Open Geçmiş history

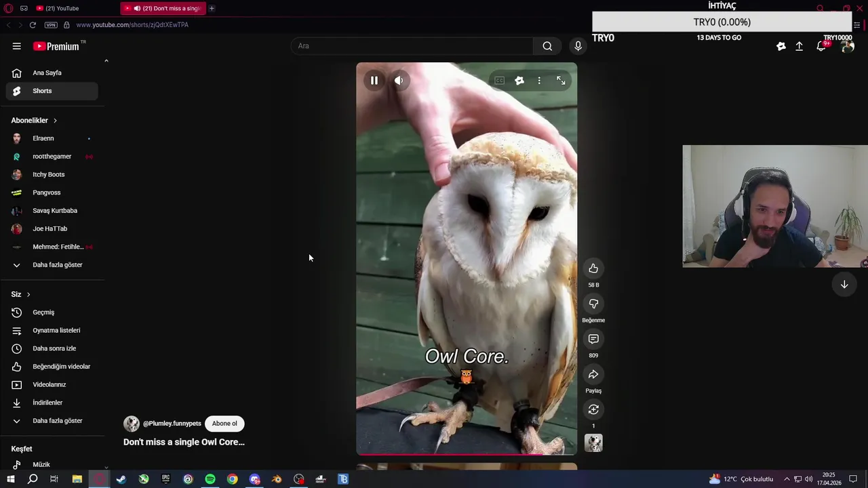coord(52,312)
